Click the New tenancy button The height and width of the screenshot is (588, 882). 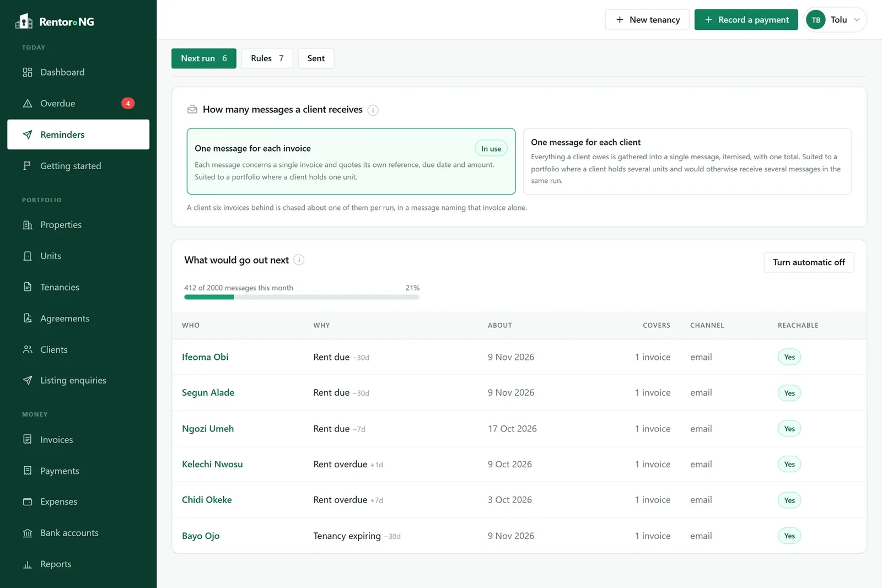click(647, 20)
